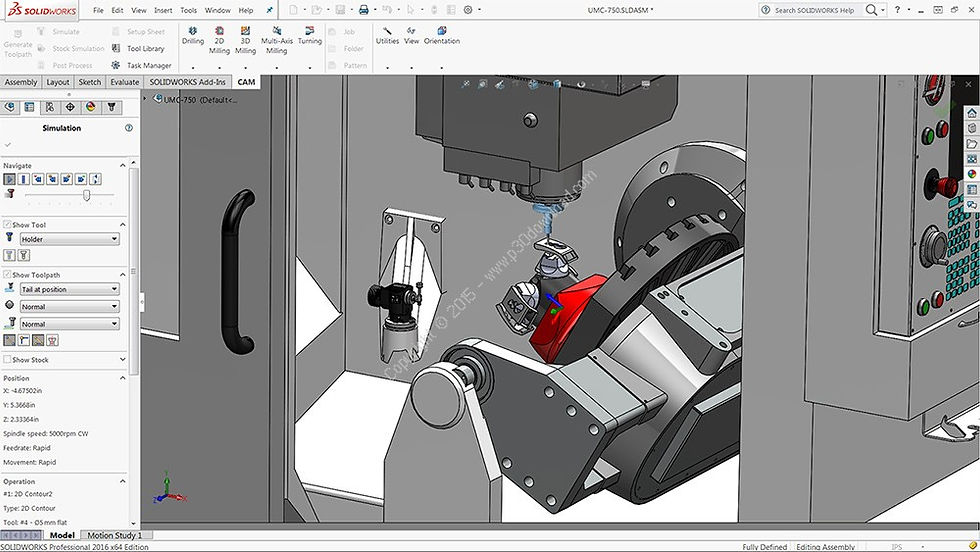The width and height of the screenshot is (980, 552).
Task: Open the File Explorer folder task pane icon
Action: (971, 144)
